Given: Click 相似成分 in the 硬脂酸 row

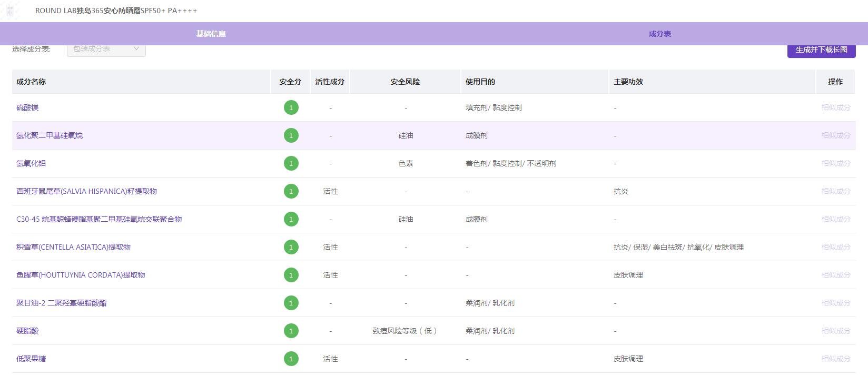Looking at the screenshot, I should click(835, 331).
